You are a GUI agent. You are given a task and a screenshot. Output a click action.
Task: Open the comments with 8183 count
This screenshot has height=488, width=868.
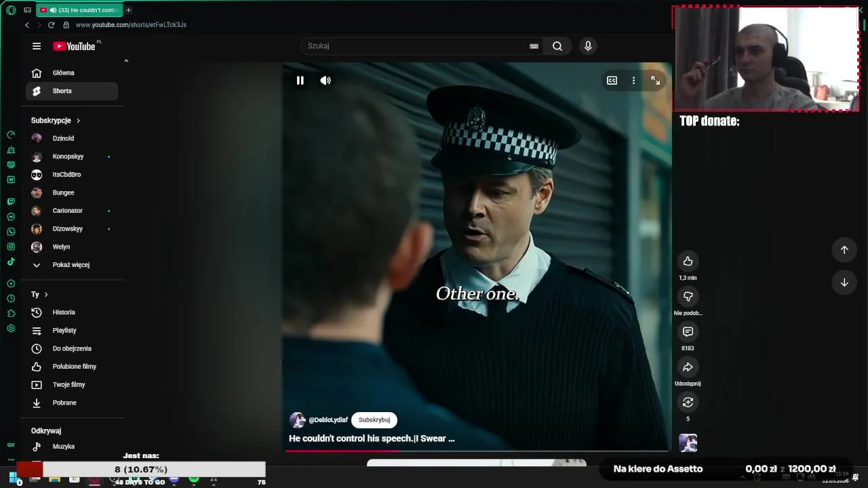coord(688,331)
